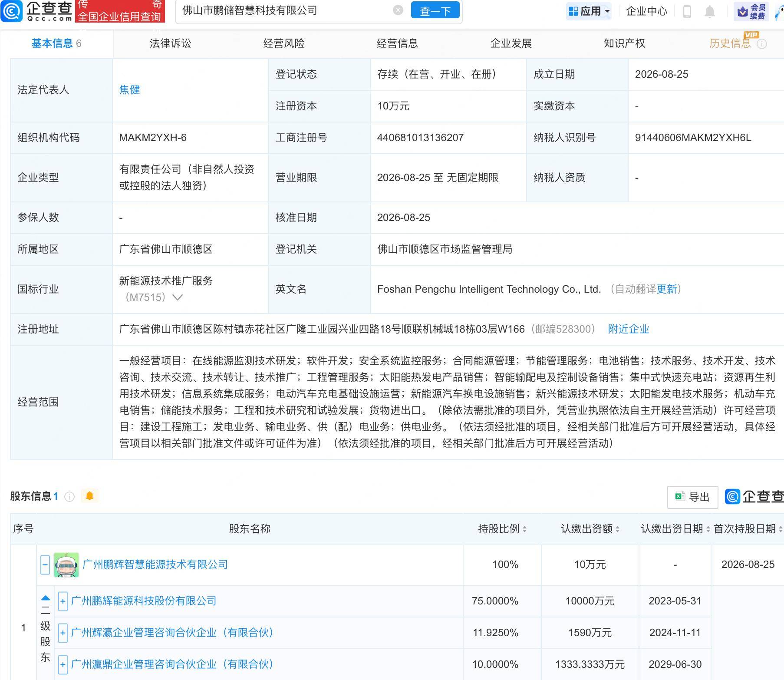
Task: Open the 应用 dropdown menu
Action: tap(589, 11)
